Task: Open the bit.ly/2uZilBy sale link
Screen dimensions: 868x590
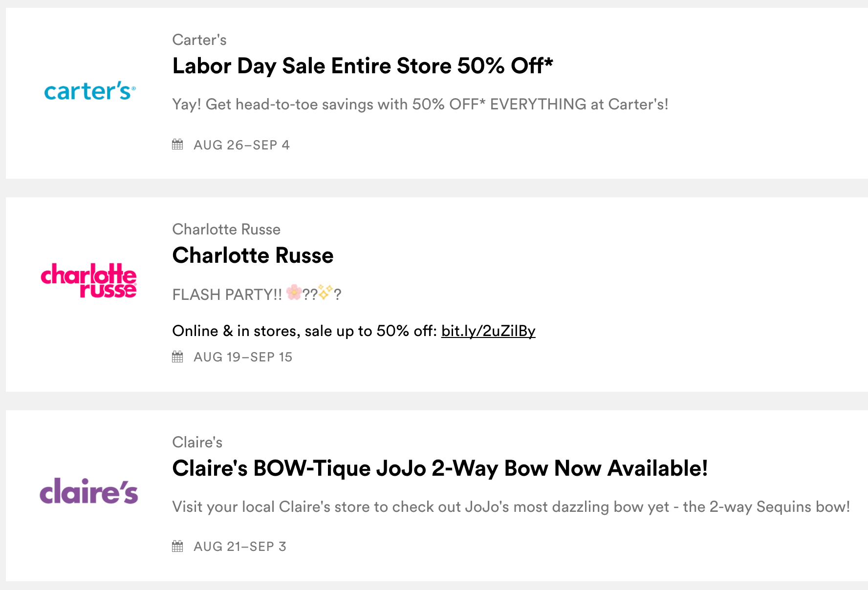Action: [488, 331]
